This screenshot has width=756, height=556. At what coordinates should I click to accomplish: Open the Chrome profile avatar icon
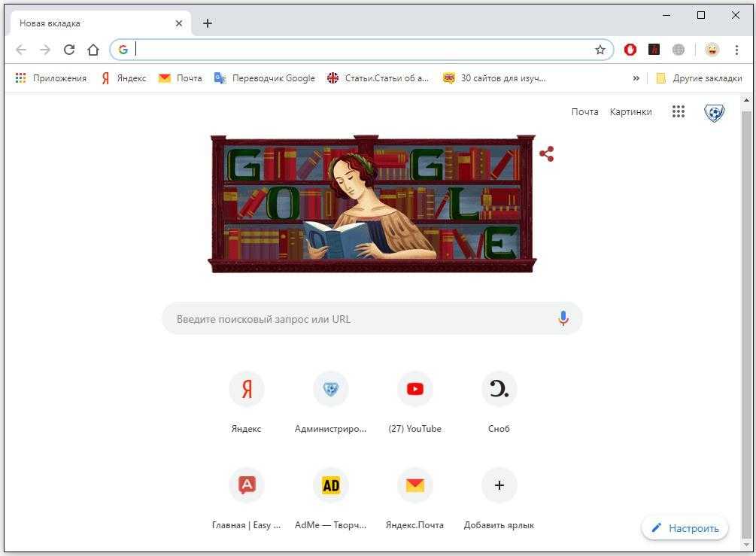tap(712, 49)
